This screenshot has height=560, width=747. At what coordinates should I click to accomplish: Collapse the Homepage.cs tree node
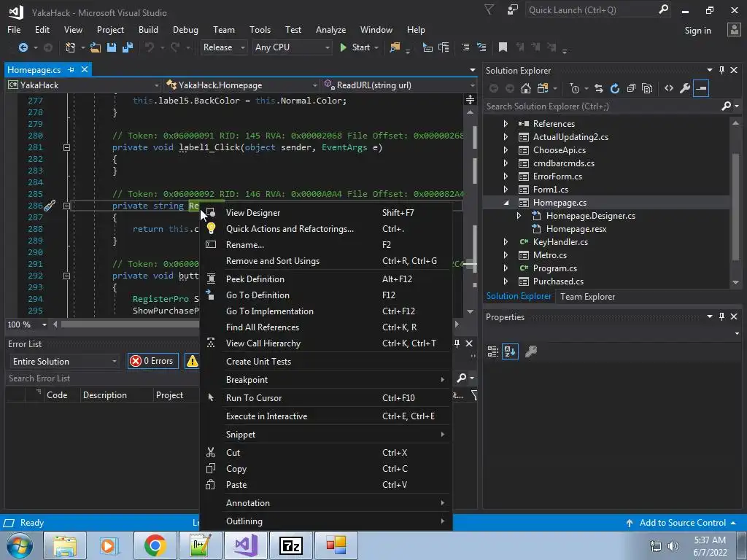click(x=506, y=203)
